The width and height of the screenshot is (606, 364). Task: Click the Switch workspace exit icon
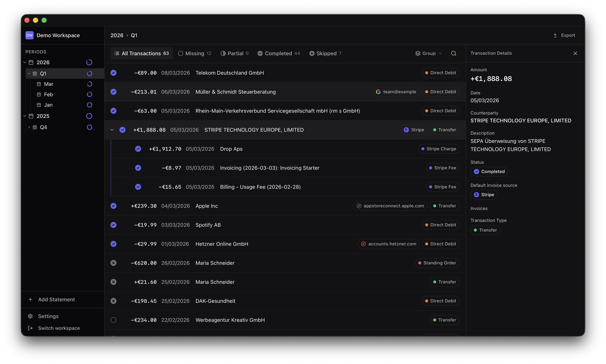[30, 328]
